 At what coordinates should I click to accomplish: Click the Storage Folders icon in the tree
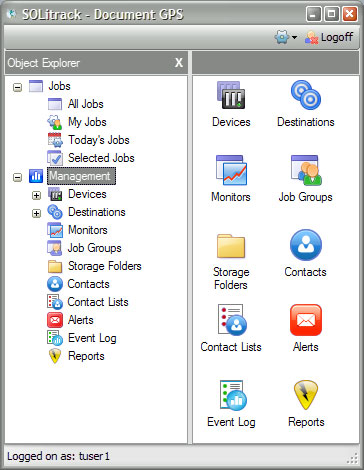coord(55,266)
